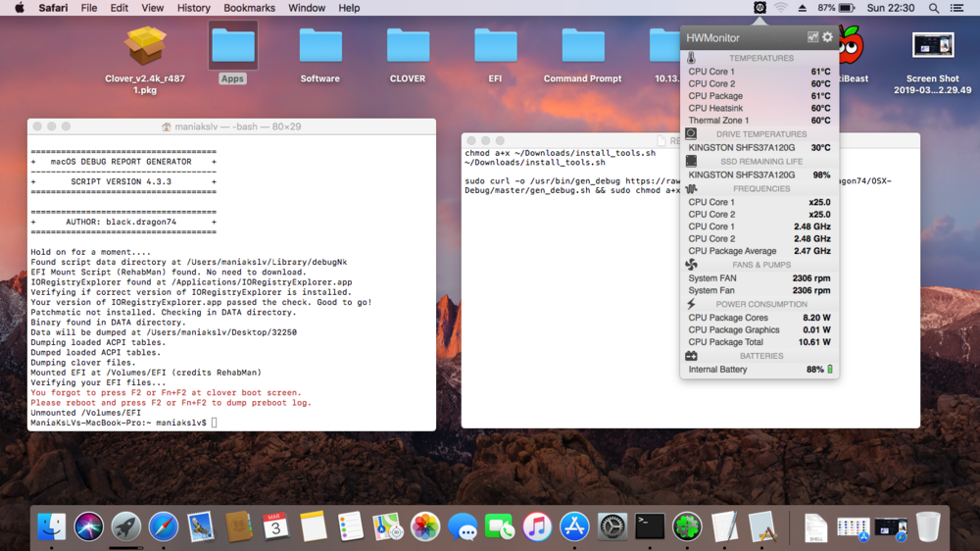Open FaceTime in the Dock
The height and width of the screenshot is (551, 980).
coord(500,526)
